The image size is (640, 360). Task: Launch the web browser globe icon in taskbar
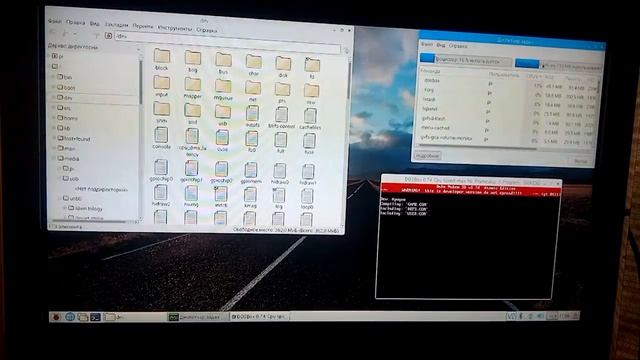tap(70, 317)
